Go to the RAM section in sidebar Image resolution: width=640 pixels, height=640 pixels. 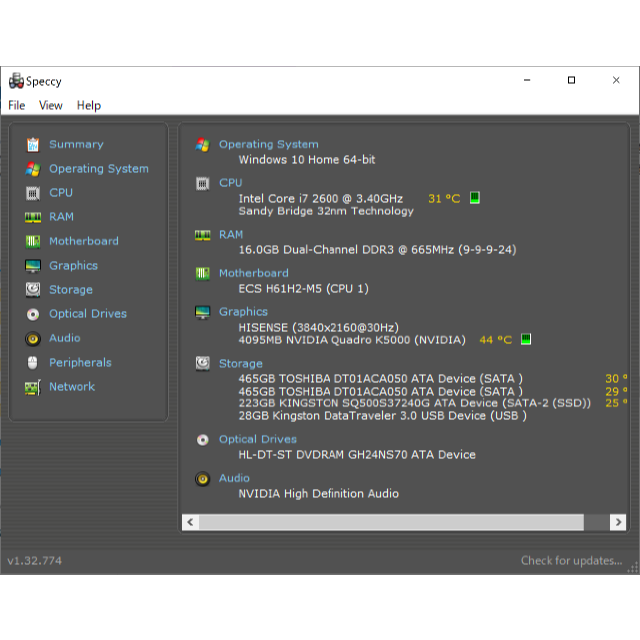[61, 217]
